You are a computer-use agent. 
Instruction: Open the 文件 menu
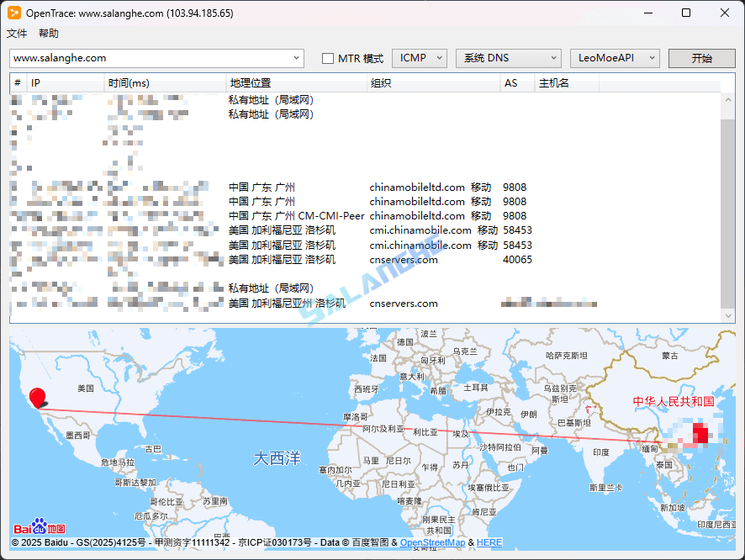coord(17,33)
